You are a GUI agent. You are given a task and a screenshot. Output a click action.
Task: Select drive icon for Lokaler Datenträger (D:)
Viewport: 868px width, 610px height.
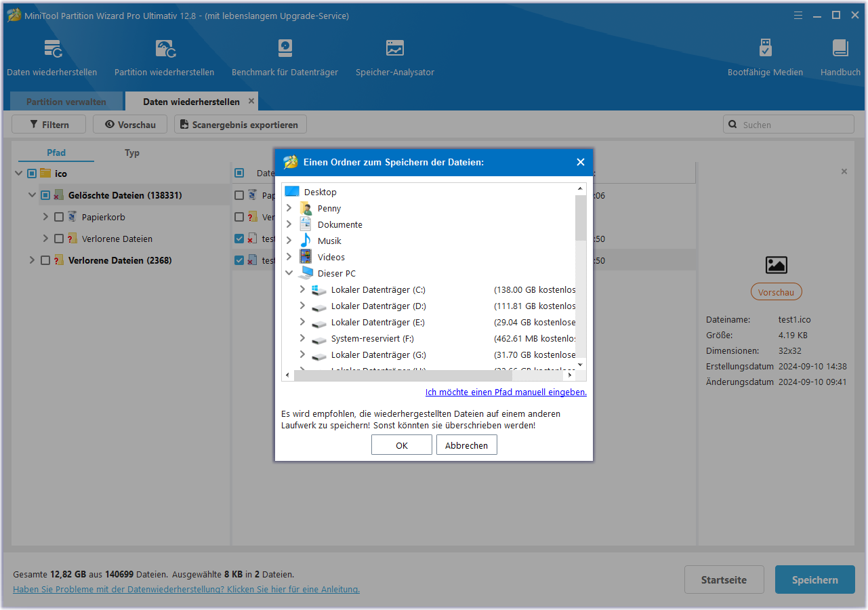click(x=319, y=306)
